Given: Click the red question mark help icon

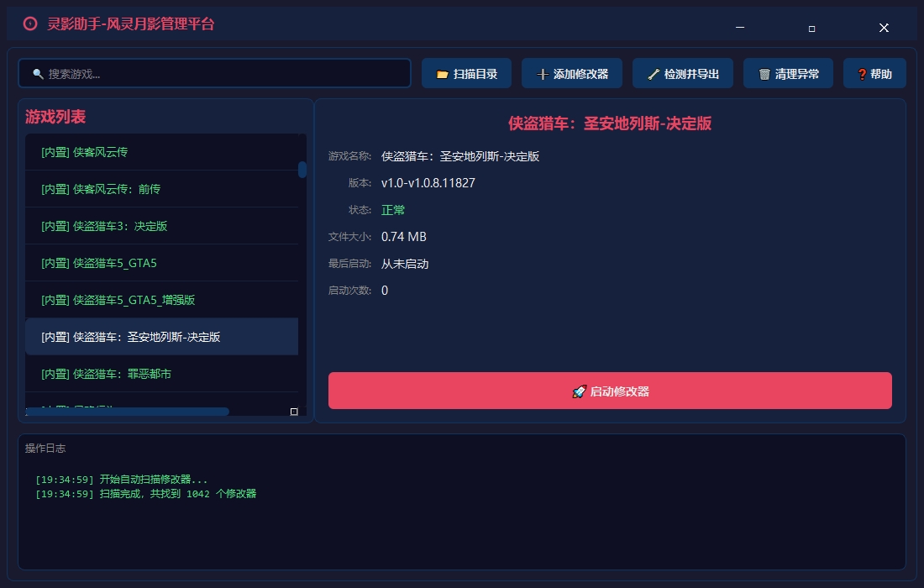Looking at the screenshot, I should (861, 74).
